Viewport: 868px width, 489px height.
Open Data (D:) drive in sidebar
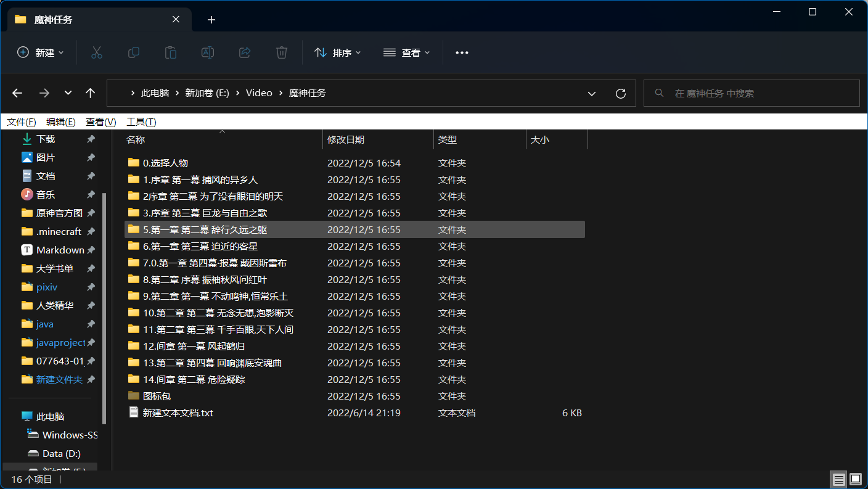(62, 453)
